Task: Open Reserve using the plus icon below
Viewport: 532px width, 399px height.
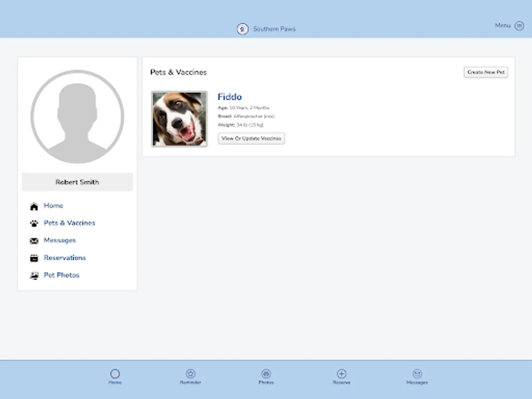Action: pos(341,374)
